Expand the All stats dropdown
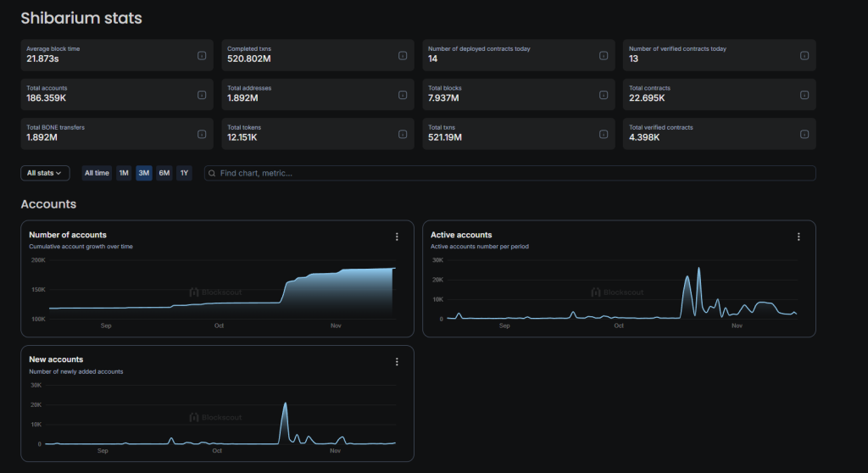The image size is (868, 473). click(45, 173)
